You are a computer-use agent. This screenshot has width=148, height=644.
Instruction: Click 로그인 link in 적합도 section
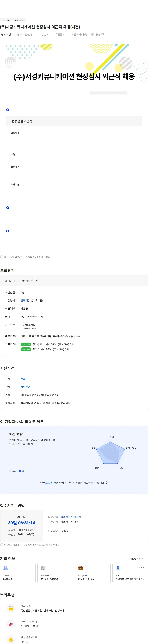[x=49, y=482]
